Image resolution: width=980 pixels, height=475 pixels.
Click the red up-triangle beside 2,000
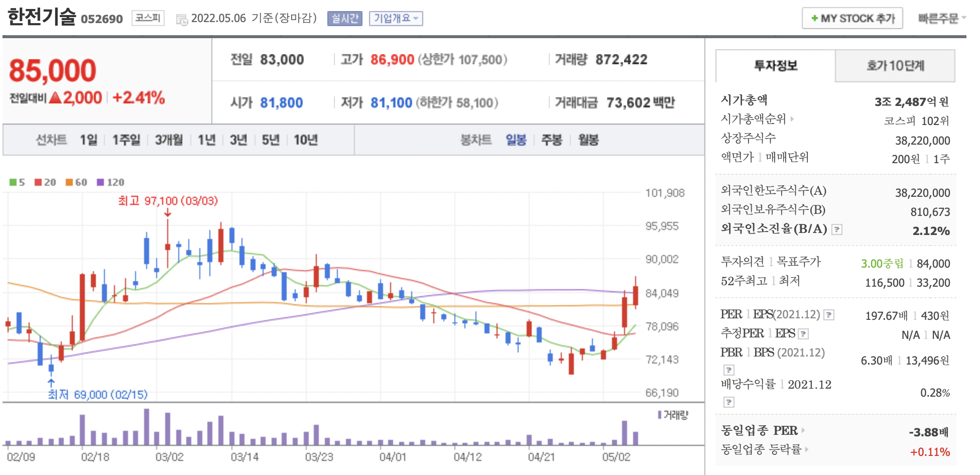coord(56,97)
